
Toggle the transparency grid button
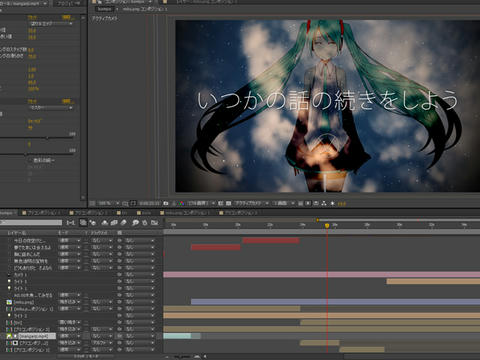(229, 203)
